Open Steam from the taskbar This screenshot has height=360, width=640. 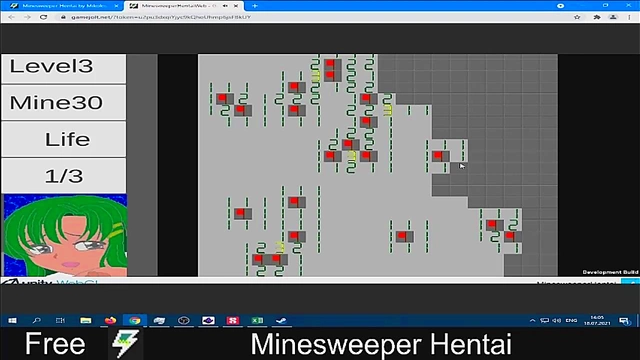pyautogui.click(x=281, y=320)
